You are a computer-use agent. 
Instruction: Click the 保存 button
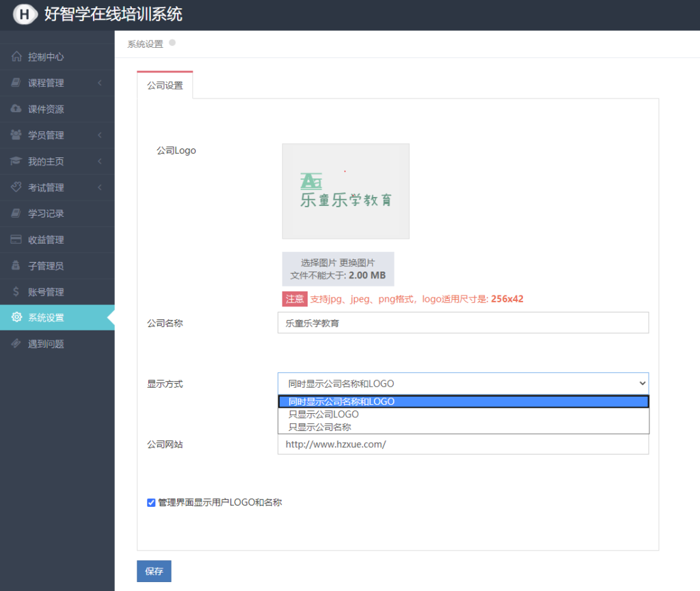coord(154,571)
